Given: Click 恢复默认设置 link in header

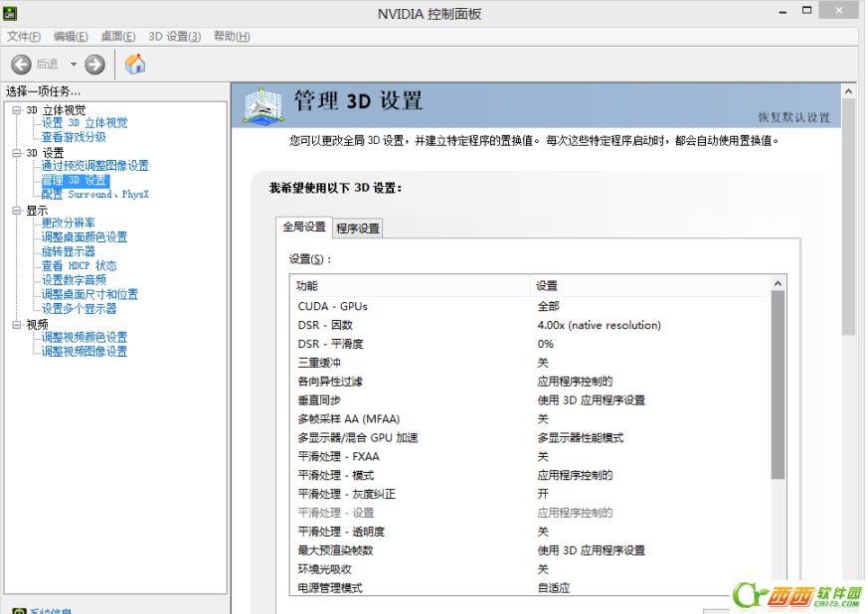Looking at the screenshot, I should tap(793, 117).
